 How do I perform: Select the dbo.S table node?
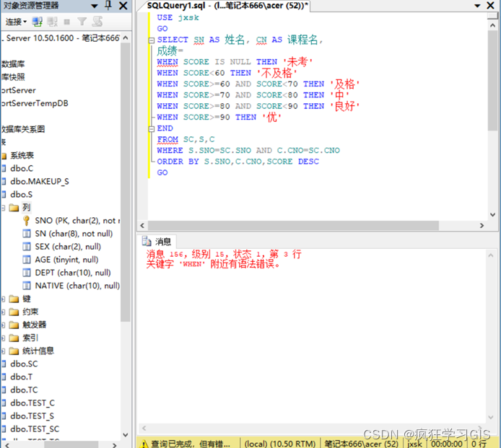21,195
